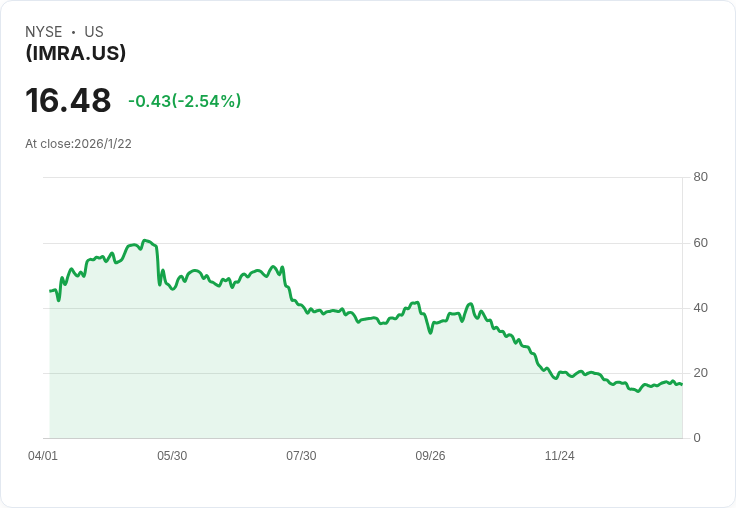
Task: Select the 60 y-axis label
Action: coord(701,243)
